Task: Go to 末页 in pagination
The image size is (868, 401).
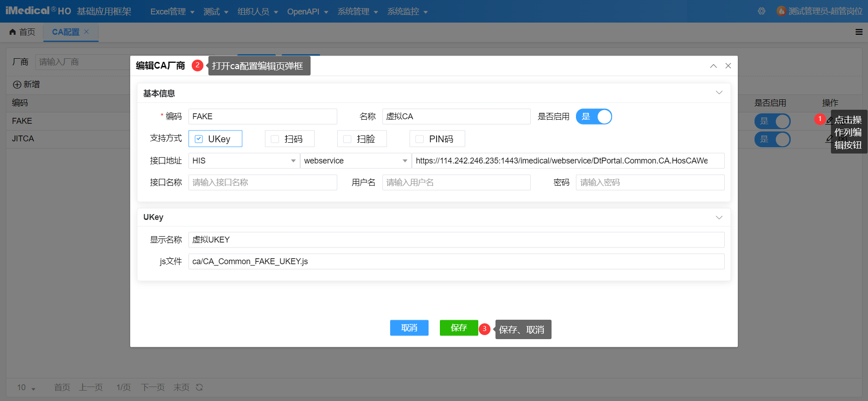Action: pyautogui.click(x=181, y=387)
